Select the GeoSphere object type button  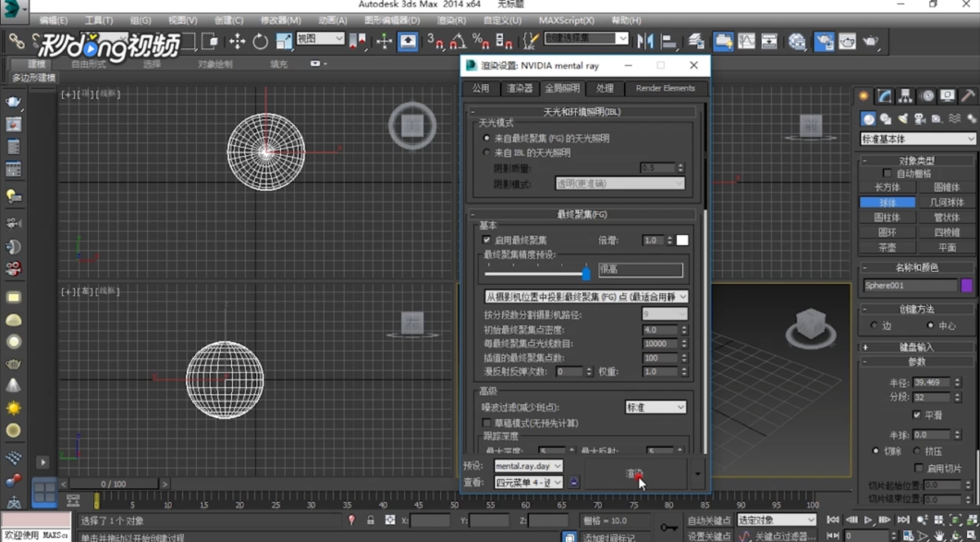947,202
